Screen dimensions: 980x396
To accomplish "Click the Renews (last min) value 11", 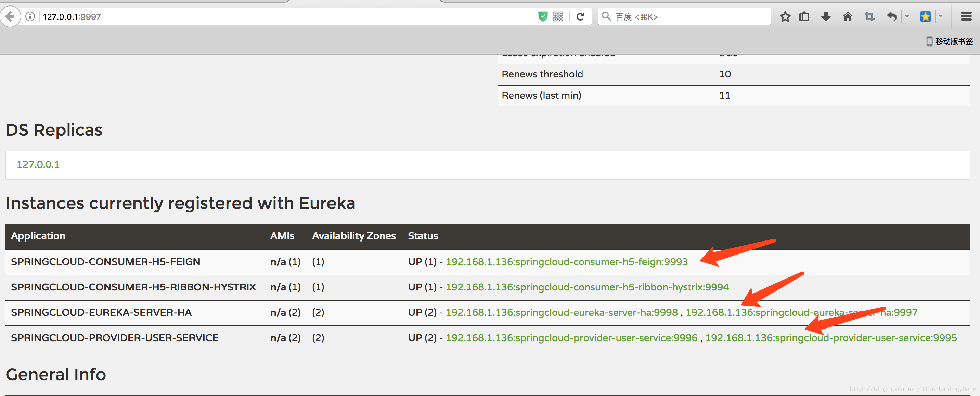I will 725,95.
